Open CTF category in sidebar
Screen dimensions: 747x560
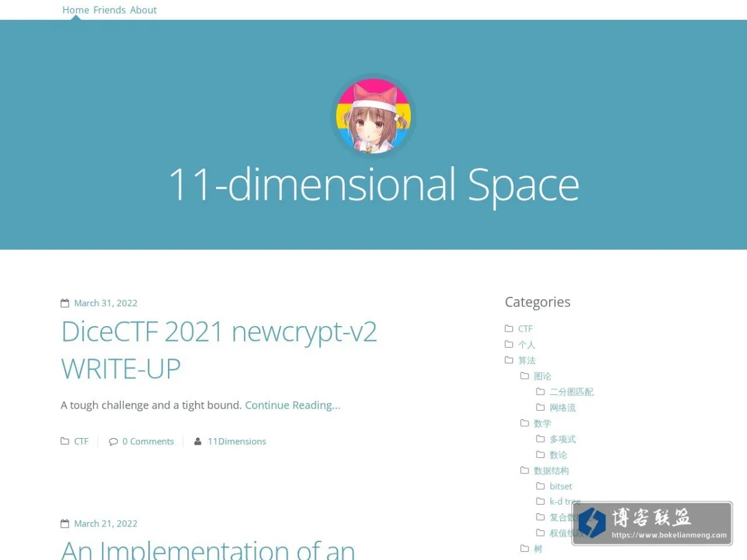coord(525,329)
